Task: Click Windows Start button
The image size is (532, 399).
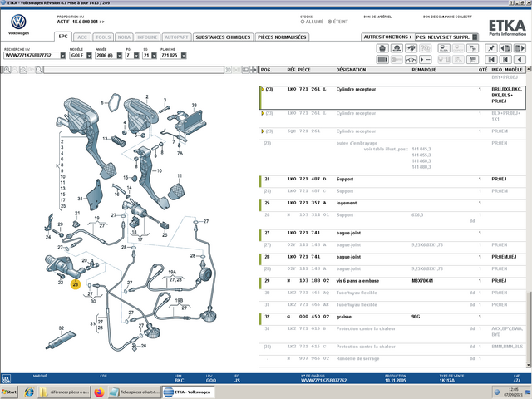Action: click(9, 392)
